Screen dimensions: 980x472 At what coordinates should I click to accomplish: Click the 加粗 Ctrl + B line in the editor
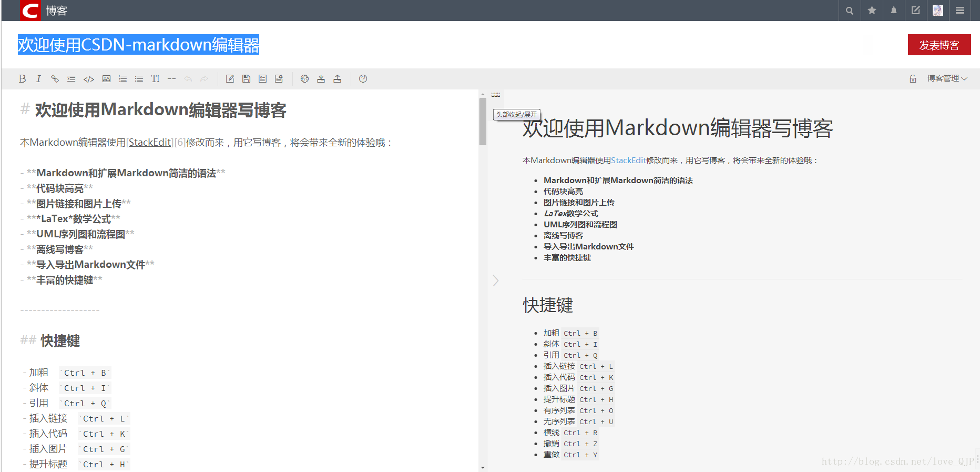pyautogui.click(x=68, y=373)
